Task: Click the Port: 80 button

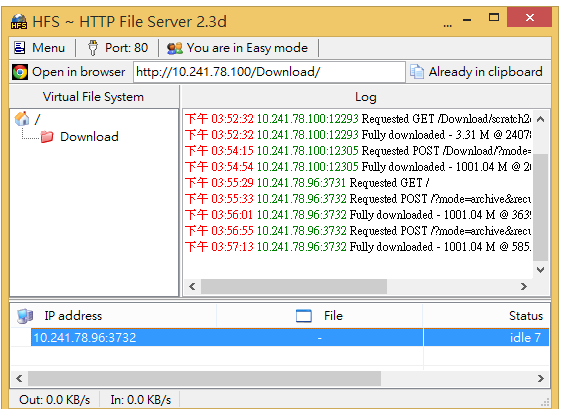Action: point(118,48)
